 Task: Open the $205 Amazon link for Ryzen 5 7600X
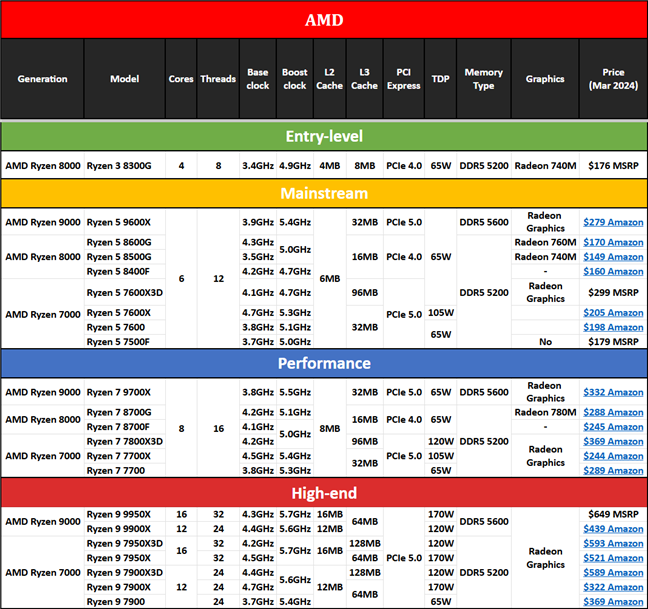click(613, 313)
